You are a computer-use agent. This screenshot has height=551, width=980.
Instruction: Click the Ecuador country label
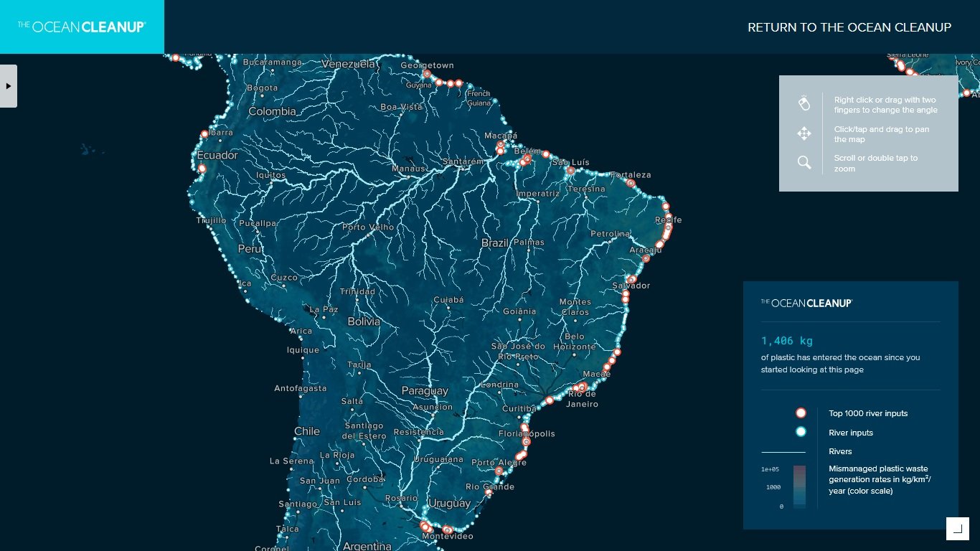[x=217, y=155]
